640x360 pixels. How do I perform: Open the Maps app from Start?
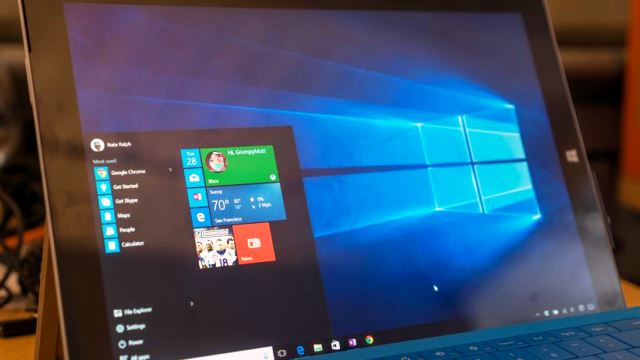[116, 216]
